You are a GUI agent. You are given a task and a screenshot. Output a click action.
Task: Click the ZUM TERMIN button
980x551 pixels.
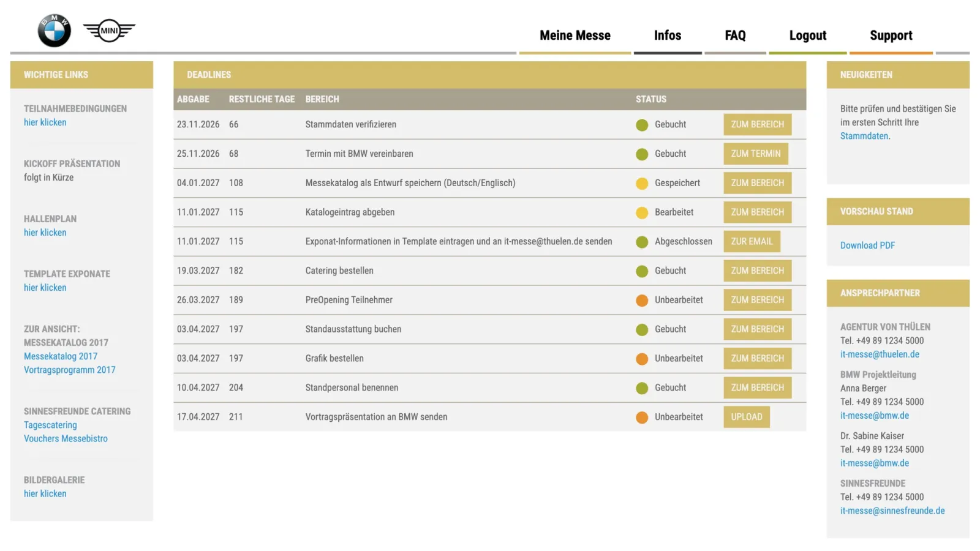[755, 154]
